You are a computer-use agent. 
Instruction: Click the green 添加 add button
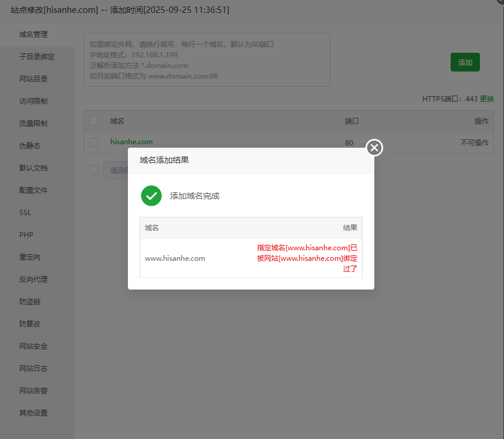click(x=465, y=62)
